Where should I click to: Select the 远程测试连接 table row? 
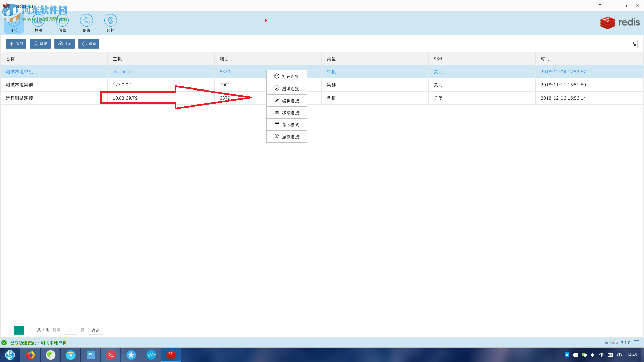pyautogui.click(x=54, y=98)
